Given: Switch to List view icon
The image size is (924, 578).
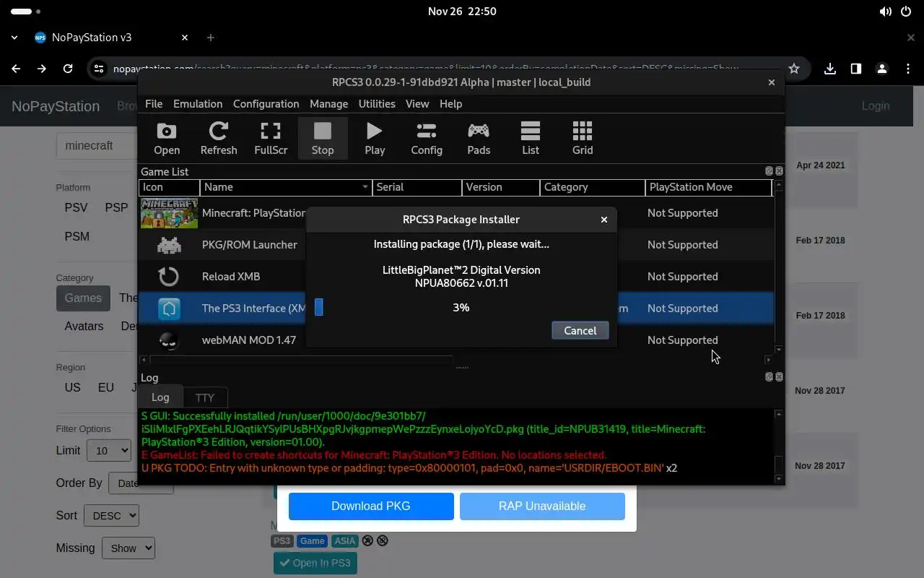Looking at the screenshot, I should (x=531, y=138).
